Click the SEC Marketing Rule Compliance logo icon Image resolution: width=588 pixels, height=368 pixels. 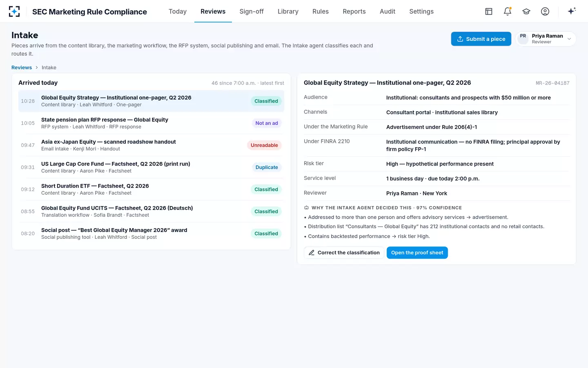tap(14, 11)
